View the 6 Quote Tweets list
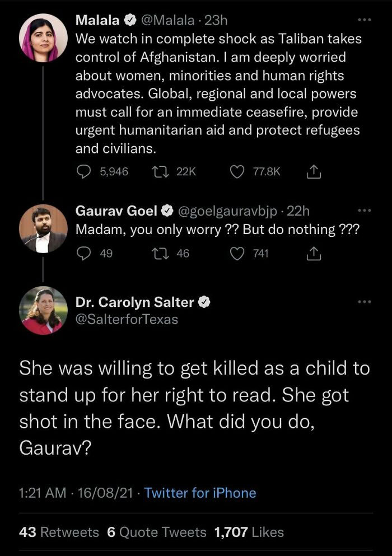The image size is (392, 556). click(x=156, y=532)
